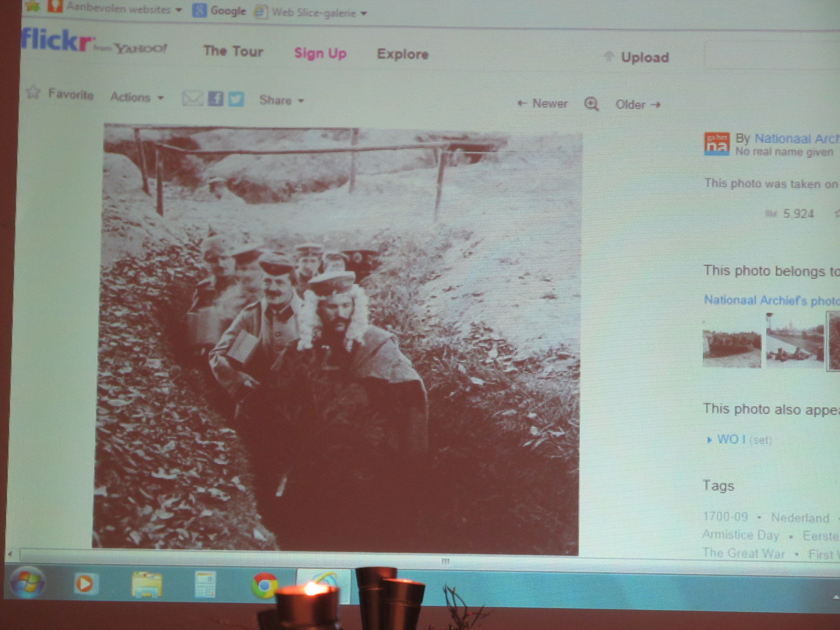The image size is (840, 630).
Task: Click the pink Sign Up link
Action: point(320,53)
